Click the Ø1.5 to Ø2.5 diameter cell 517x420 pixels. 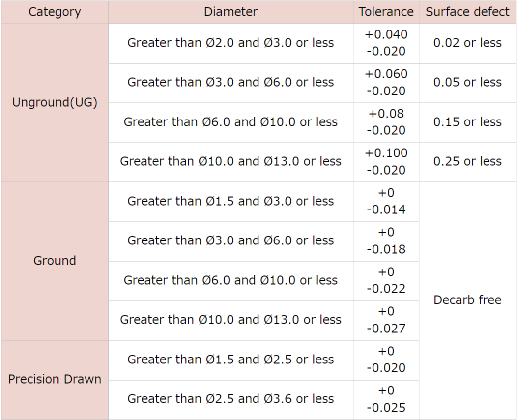tap(230, 360)
